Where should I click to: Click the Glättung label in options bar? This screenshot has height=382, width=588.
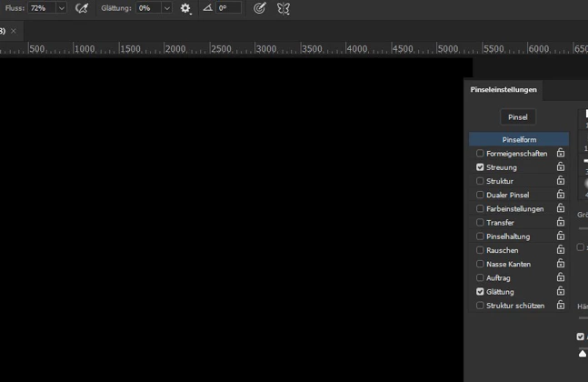tap(116, 8)
